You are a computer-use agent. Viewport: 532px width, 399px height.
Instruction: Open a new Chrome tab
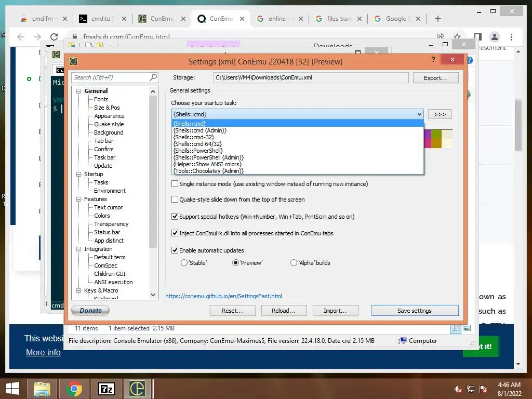coord(438,19)
